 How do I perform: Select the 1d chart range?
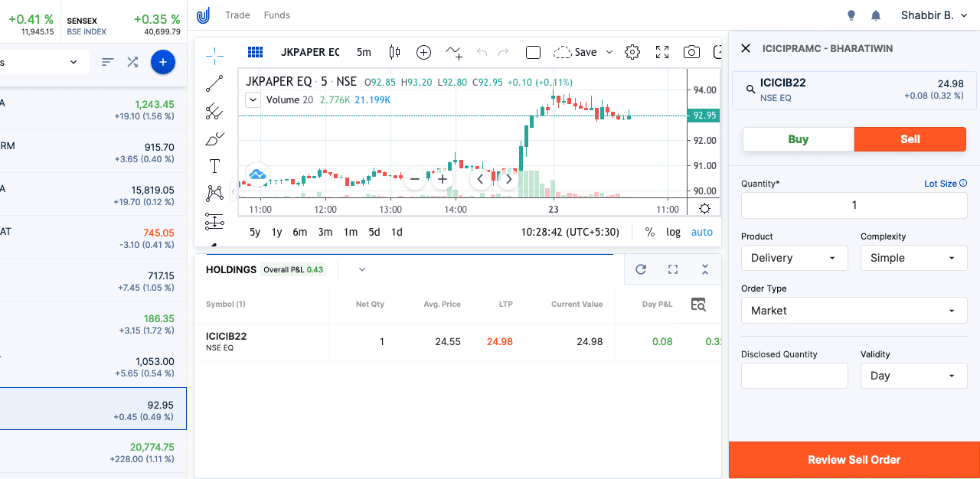pos(397,232)
